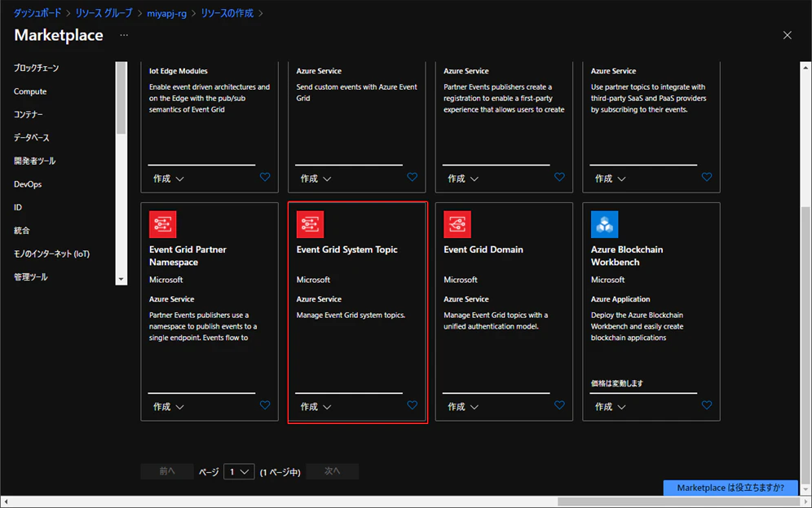This screenshot has height=508, width=812.
Task: Favorite the Partner Events registration card heart
Action: click(559, 177)
